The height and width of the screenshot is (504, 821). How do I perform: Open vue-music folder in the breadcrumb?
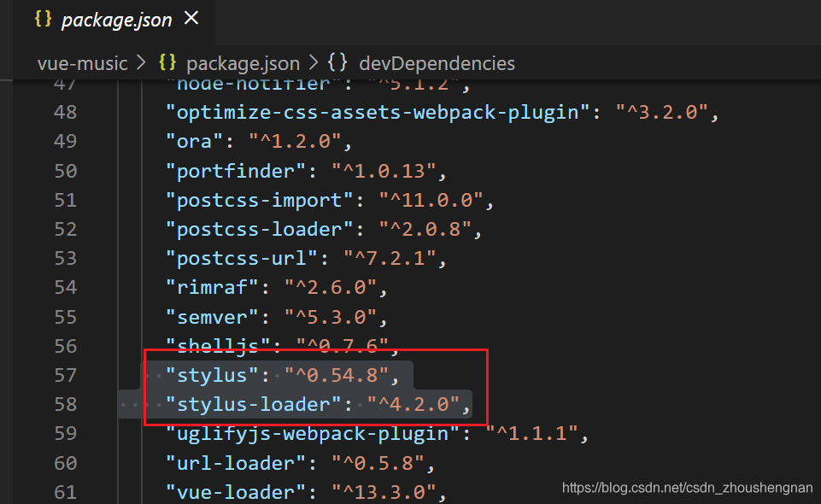[82, 63]
